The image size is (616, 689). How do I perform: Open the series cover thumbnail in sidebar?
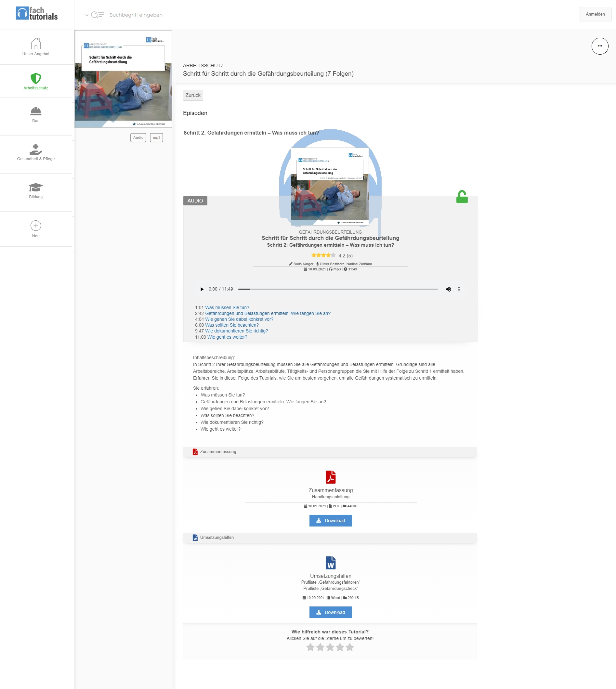point(123,79)
